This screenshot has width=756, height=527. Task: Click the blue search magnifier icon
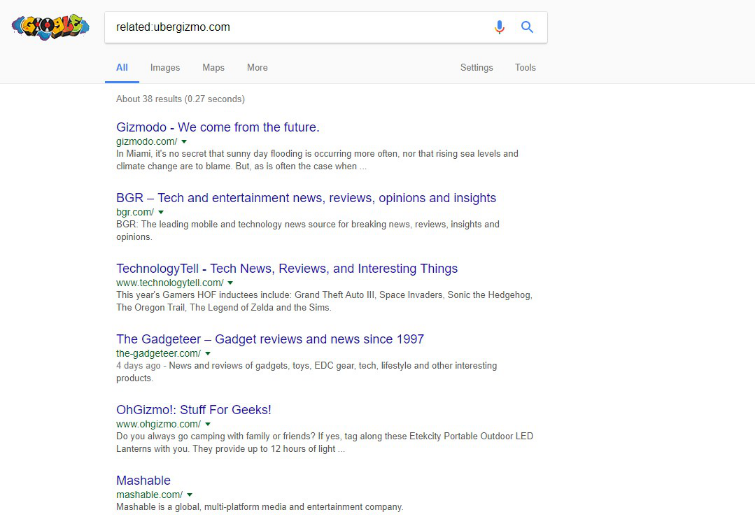527,27
